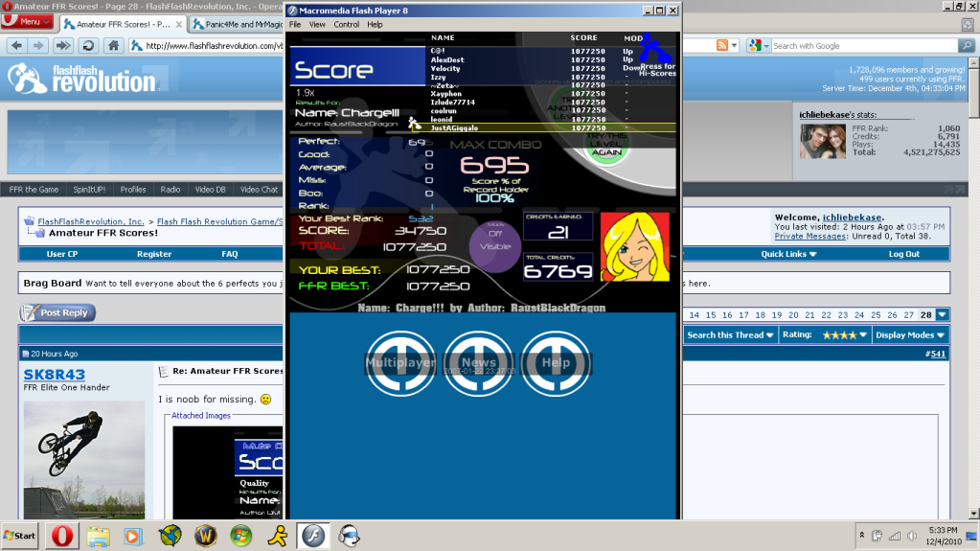Expand the Quick Links dropdown
980x551 pixels.
tap(788, 254)
